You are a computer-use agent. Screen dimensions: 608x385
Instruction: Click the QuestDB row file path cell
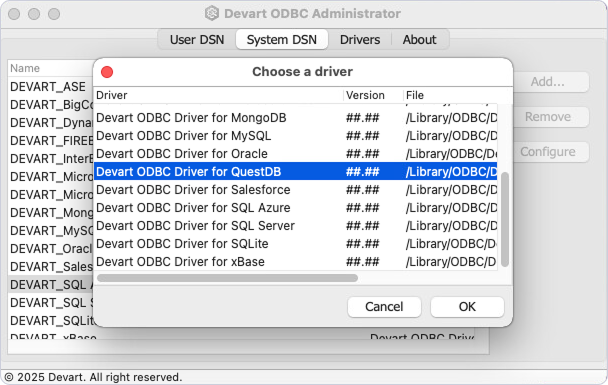(451, 171)
